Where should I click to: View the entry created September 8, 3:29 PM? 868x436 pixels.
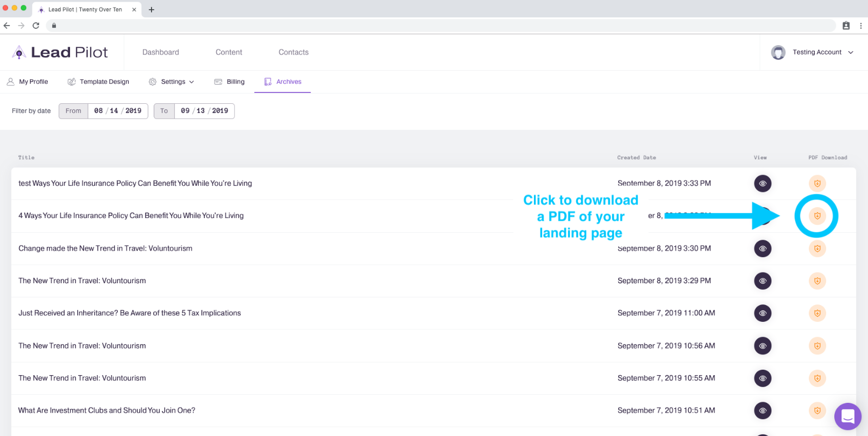pos(763,281)
